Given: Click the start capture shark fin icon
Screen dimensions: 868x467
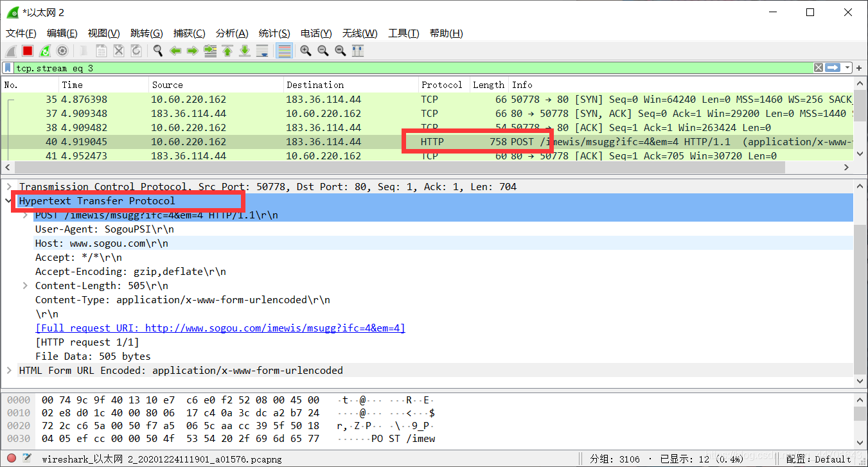Looking at the screenshot, I should click(11, 51).
